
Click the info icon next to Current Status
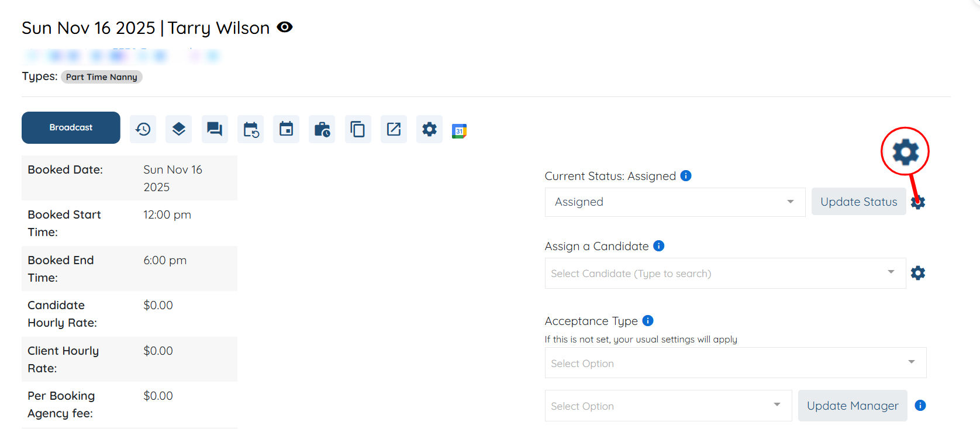[686, 176]
